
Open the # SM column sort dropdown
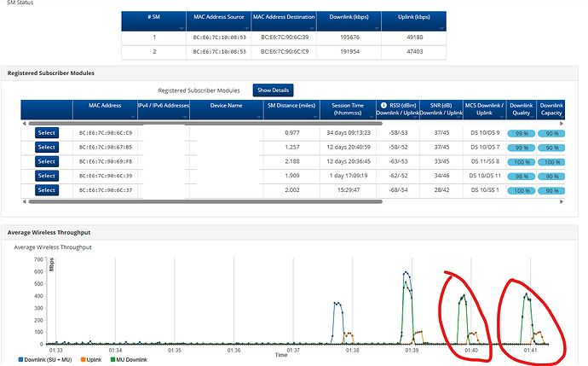(183, 30)
